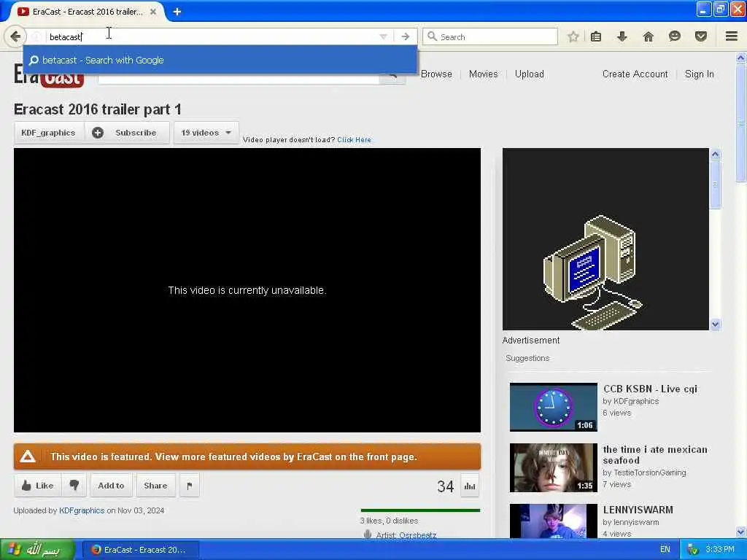
Task: Click the EN language indicator
Action: 665,550
